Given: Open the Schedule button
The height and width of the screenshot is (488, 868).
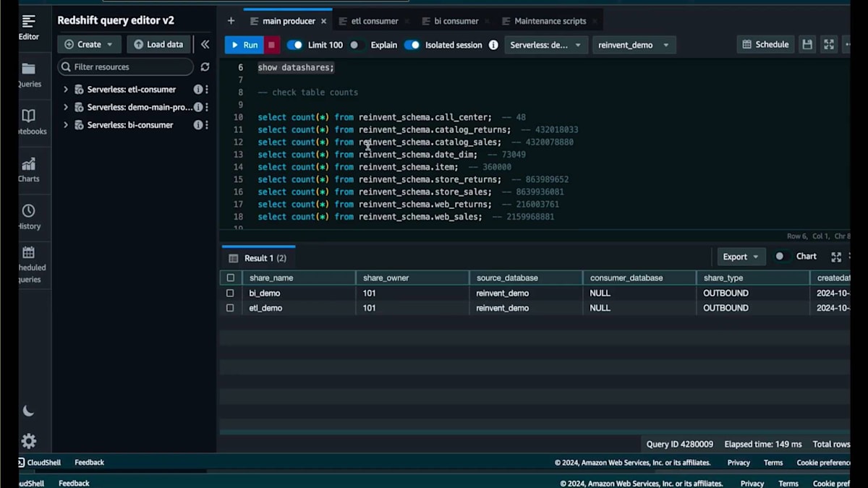Looking at the screenshot, I should [765, 45].
